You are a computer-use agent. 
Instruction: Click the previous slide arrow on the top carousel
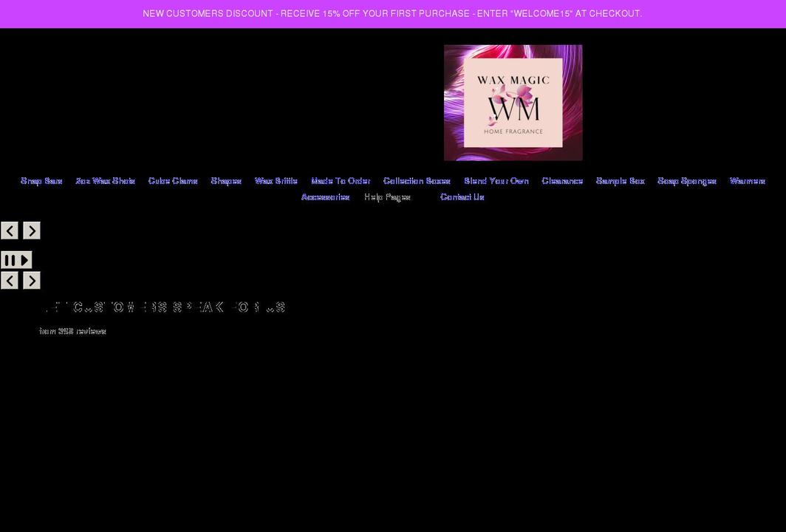pos(10,230)
